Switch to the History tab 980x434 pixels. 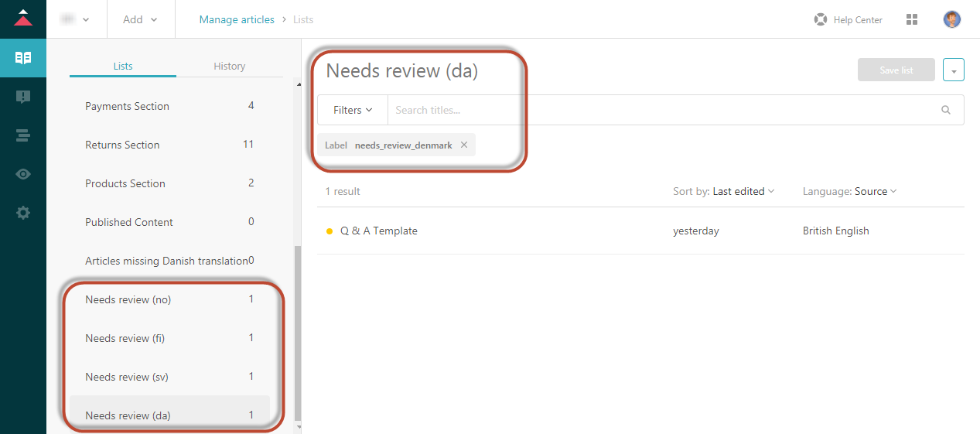pyautogui.click(x=229, y=66)
